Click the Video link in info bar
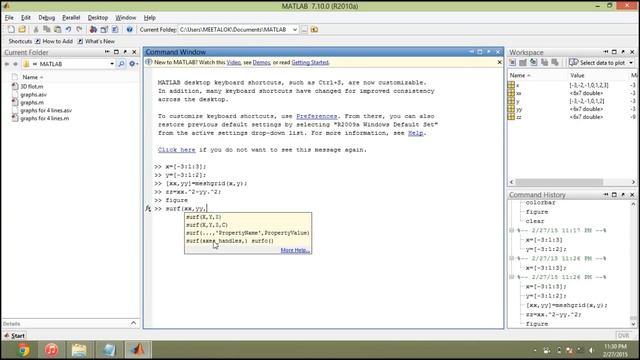The image size is (640, 360). pyautogui.click(x=233, y=62)
